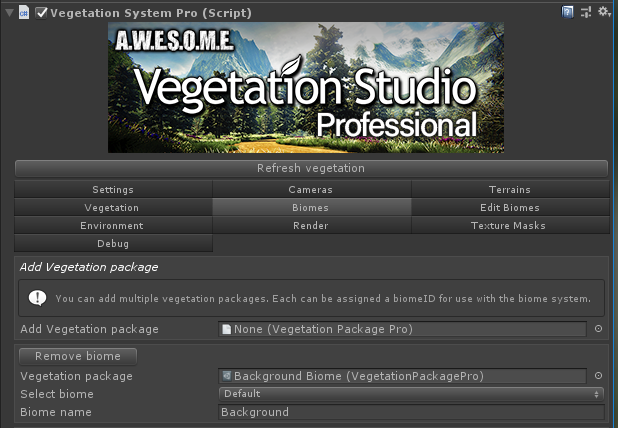Screen dimensions: 618x428
Task: Open the component help reference icon
Action: coord(567,12)
